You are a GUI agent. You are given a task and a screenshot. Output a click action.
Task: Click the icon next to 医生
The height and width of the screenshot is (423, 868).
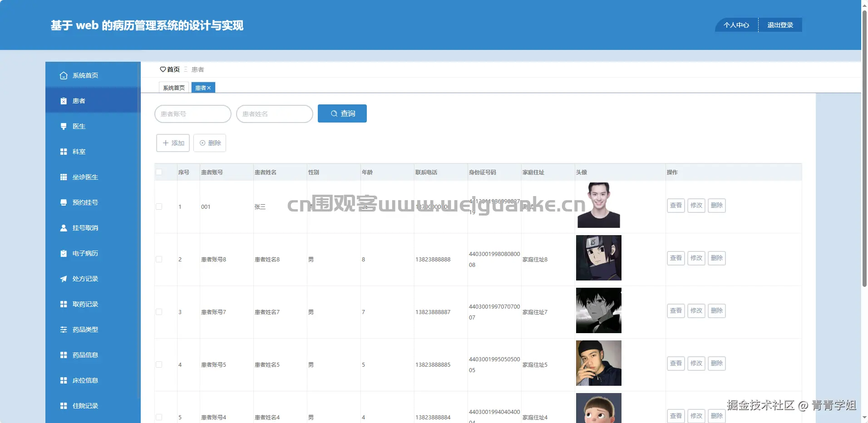[x=64, y=126]
